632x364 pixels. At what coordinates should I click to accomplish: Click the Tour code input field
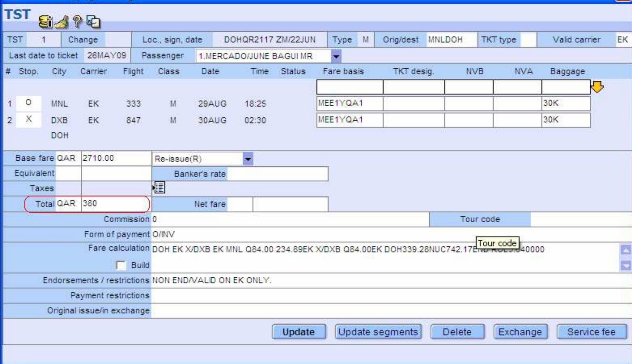pos(580,219)
